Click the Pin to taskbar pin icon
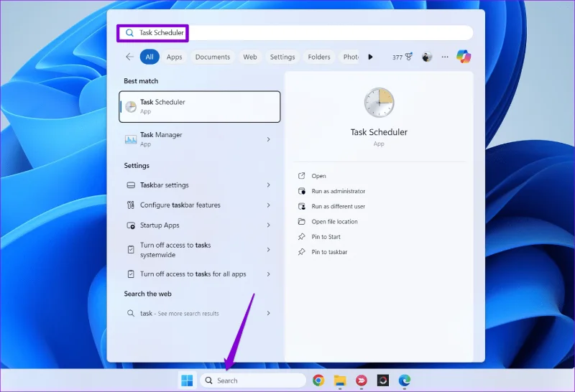575x392 pixels. point(301,252)
